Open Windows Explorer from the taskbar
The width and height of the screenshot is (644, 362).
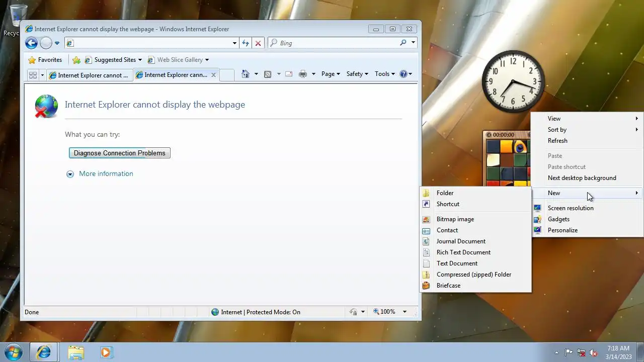76,352
